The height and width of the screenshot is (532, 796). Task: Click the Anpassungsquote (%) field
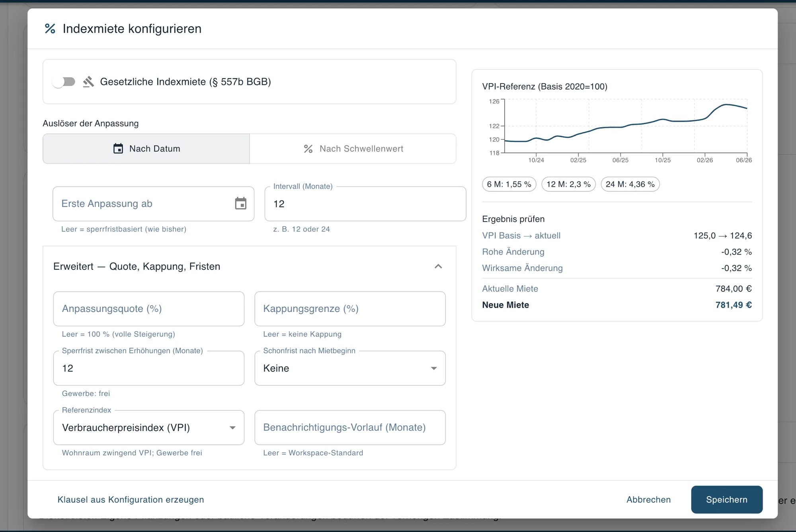point(149,309)
